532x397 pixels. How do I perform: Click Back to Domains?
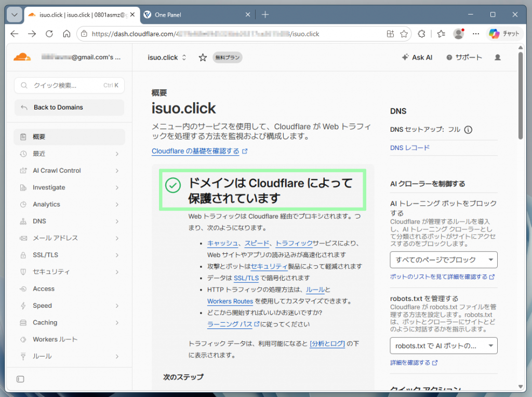[69, 107]
